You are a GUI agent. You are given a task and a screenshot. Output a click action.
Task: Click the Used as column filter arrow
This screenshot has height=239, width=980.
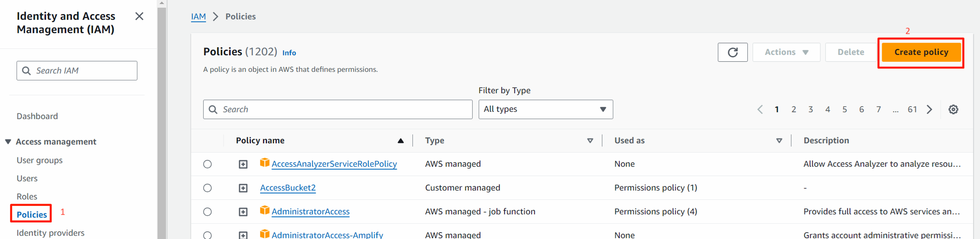(779, 141)
